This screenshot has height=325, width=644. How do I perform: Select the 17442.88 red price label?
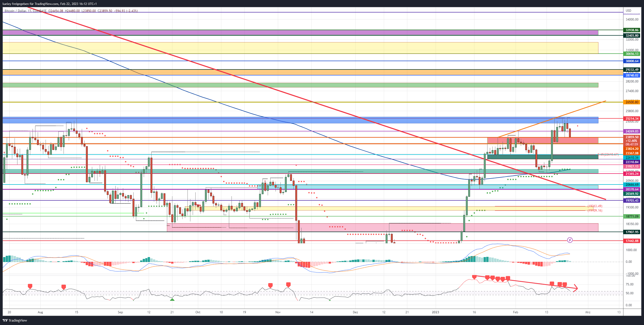tap(632, 241)
